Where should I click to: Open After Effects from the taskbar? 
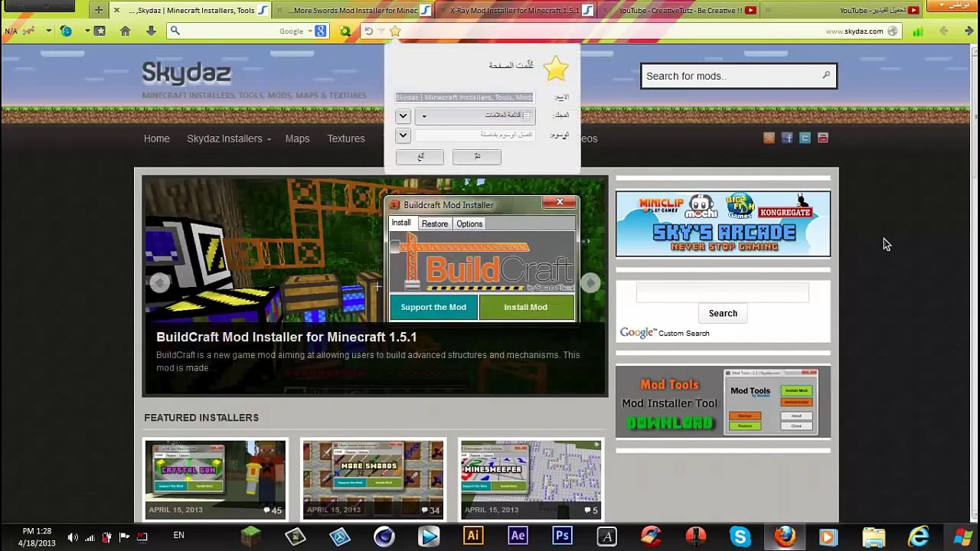tap(518, 536)
